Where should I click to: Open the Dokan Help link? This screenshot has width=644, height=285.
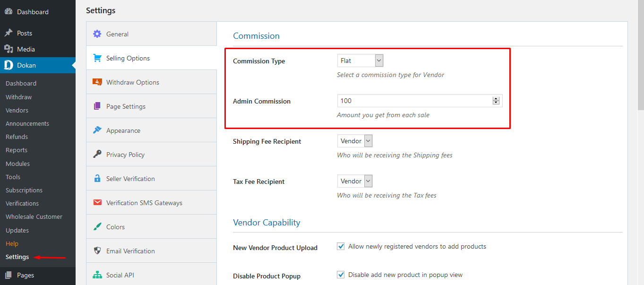[12, 243]
